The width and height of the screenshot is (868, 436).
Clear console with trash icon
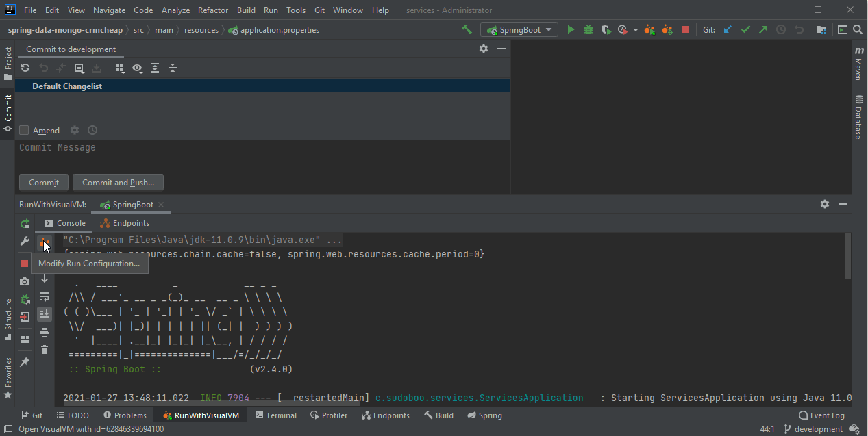[x=45, y=350]
